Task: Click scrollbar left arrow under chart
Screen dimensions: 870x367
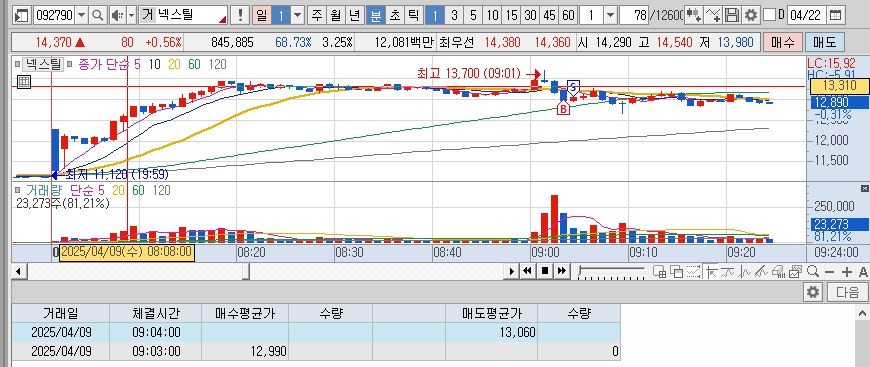Action: click(18, 272)
